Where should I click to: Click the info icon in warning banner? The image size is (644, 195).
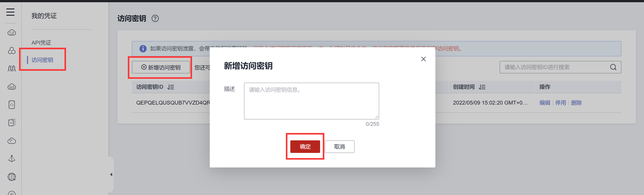click(x=143, y=49)
